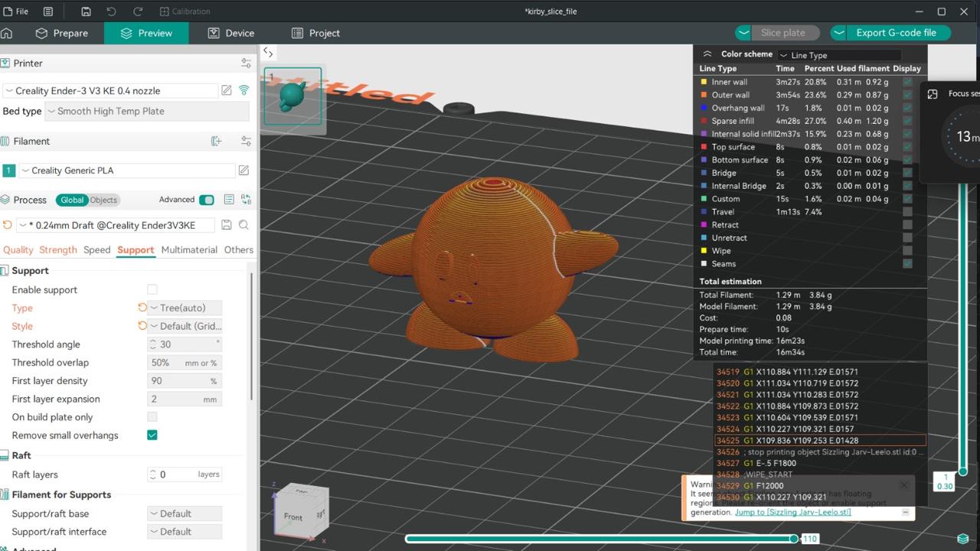Show Travel moves in the display
Screen dimensions: 980x551
pyautogui.click(x=907, y=212)
